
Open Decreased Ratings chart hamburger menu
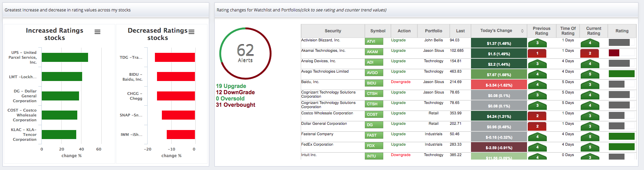(x=191, y=32)
